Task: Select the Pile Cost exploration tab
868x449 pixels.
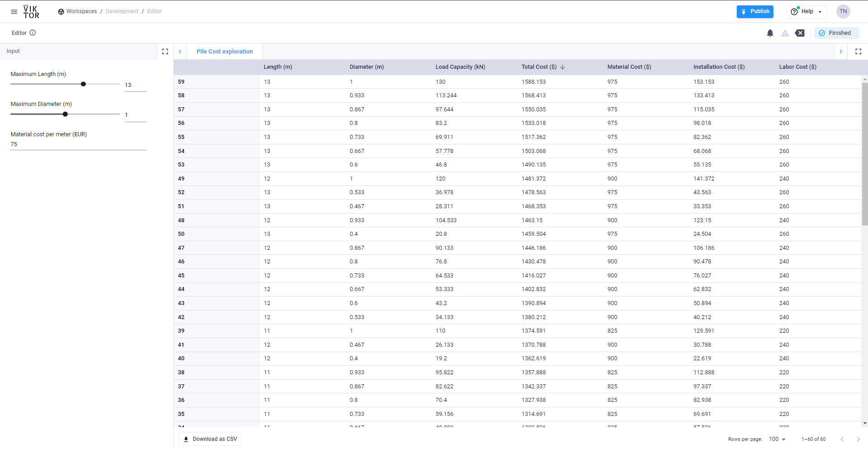Action: [x=224, y=52]
